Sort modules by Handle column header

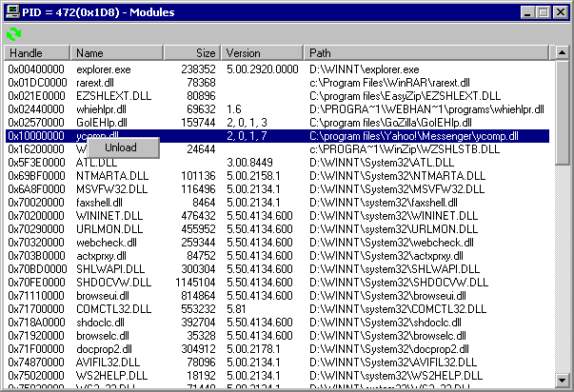(x=37, y=53)
